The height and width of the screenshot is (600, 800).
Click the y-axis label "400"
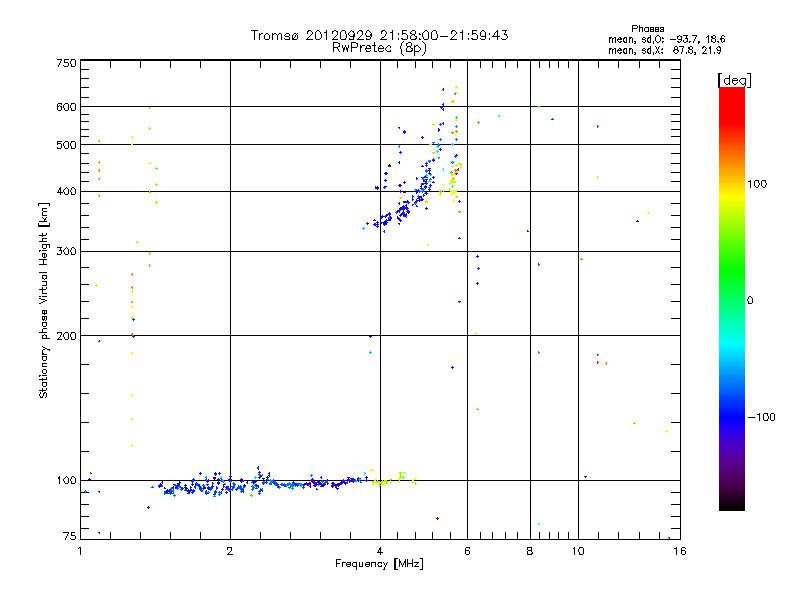(66, 191)
